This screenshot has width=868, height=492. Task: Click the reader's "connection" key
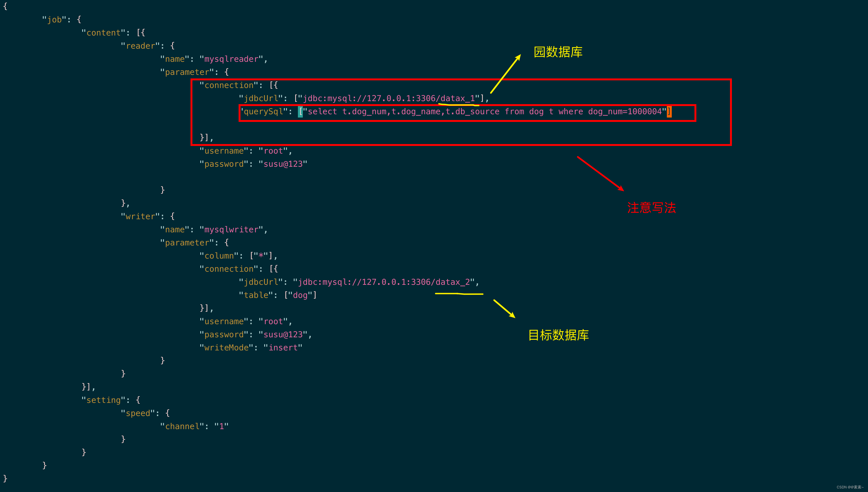coord(229,85)
